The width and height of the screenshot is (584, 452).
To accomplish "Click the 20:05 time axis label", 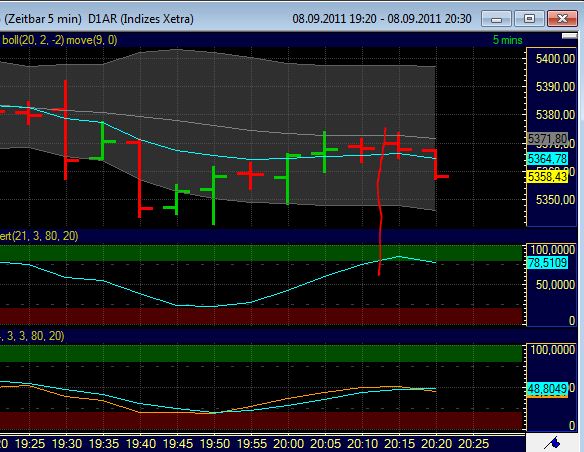I will click(x=325, y=444).
